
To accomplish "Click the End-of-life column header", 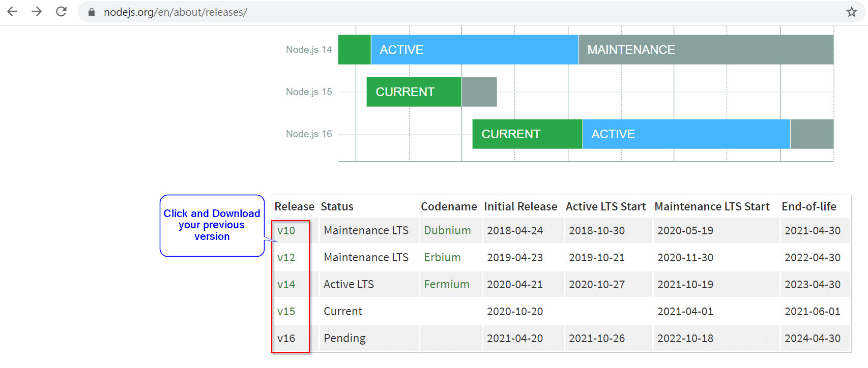I will (809, 207).
